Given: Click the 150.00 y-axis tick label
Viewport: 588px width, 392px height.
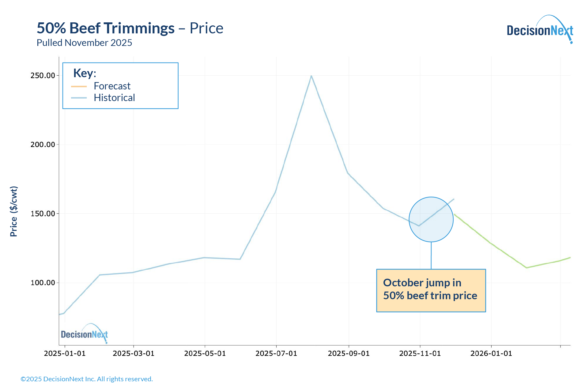Looking at the screenshot, I should (43, 214).
